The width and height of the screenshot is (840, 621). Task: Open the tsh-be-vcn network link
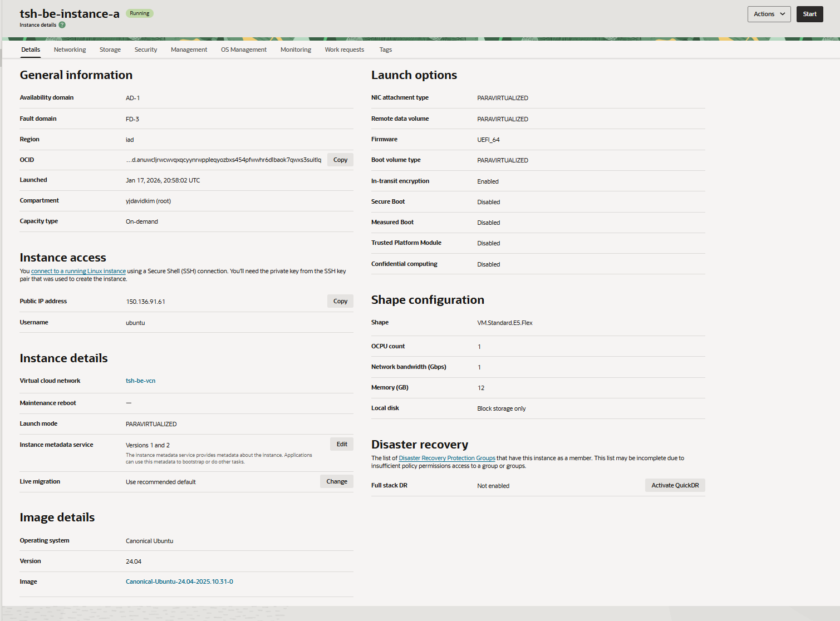pos(140,381)
